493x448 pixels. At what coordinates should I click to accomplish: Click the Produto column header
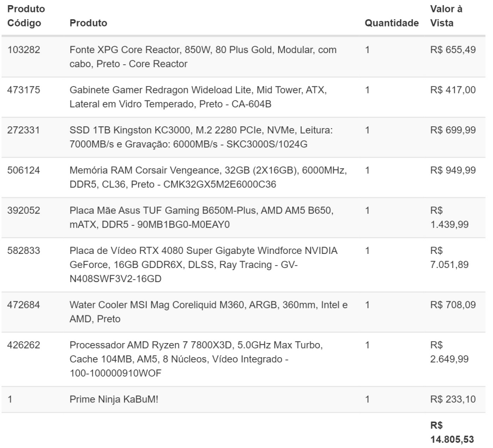tap(89, 23)
